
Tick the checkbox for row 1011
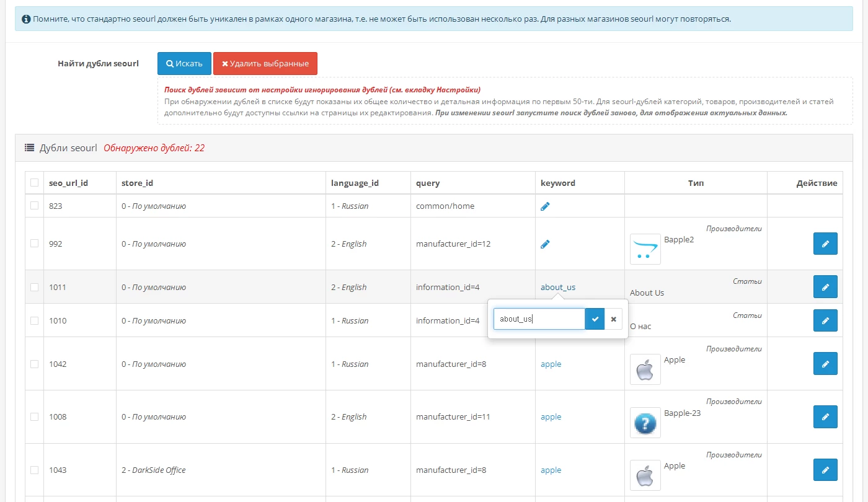click(35, 287)
